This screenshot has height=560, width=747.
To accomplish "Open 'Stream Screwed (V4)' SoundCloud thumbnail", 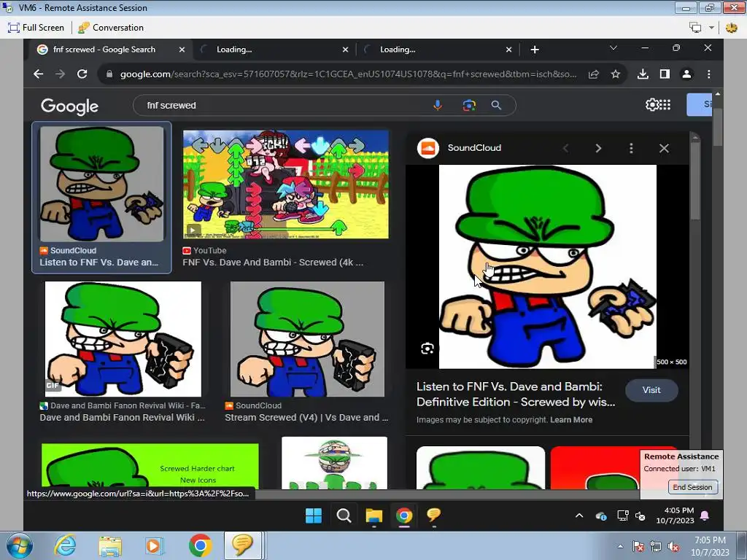I will 307,339.
